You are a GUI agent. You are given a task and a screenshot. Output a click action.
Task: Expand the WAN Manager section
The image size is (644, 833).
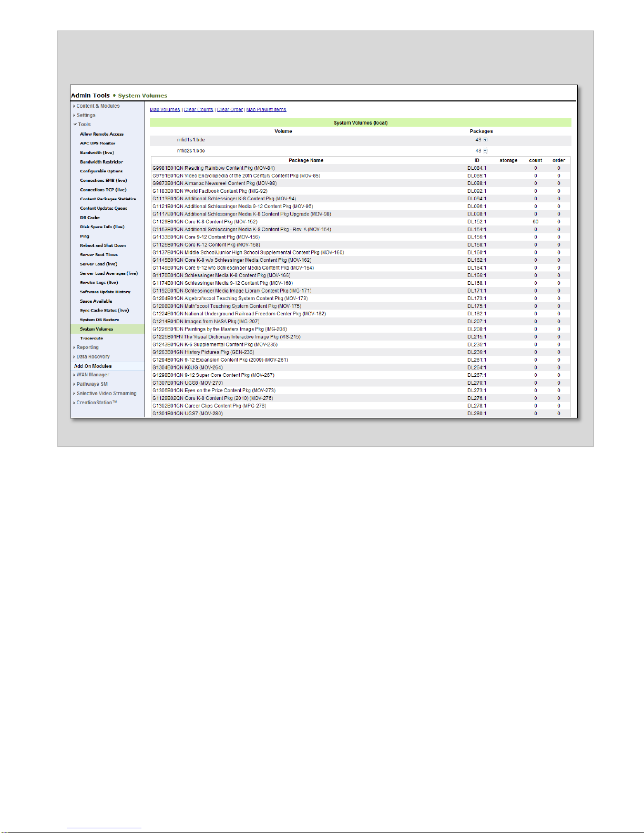pos(93,375)
